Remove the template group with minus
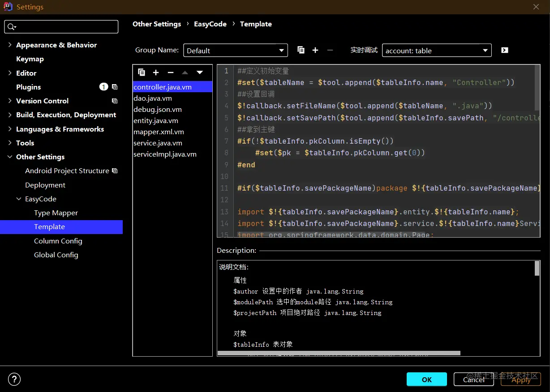The width and height of the screenshot is (550, 392). (x=330, y=50)
